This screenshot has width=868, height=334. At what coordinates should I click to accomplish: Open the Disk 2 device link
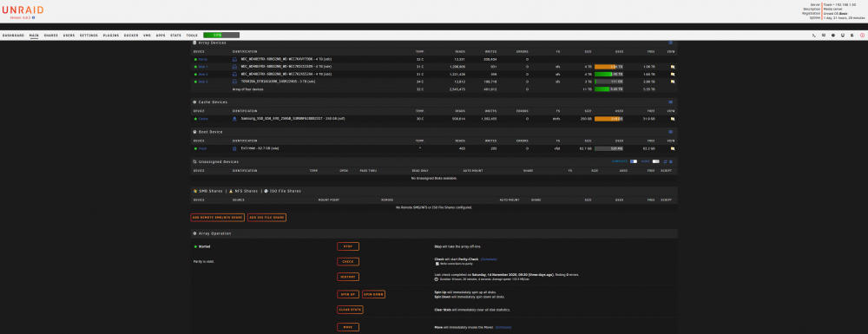(203, 74)
